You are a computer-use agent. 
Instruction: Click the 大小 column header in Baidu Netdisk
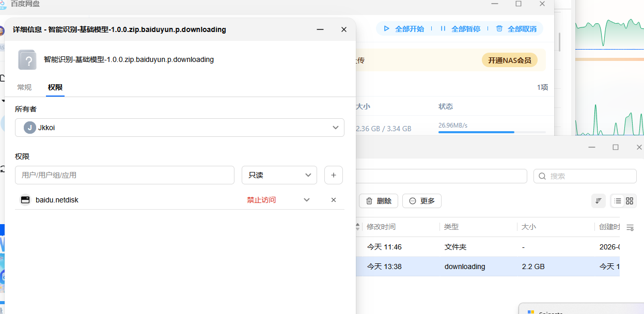(x=363, y=106)
